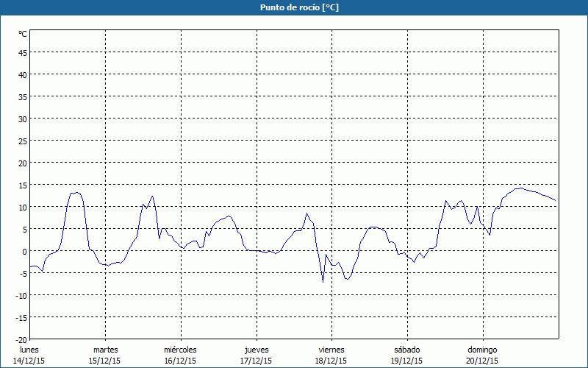
Task: Click the blue line's right end point
Action: 556,201
